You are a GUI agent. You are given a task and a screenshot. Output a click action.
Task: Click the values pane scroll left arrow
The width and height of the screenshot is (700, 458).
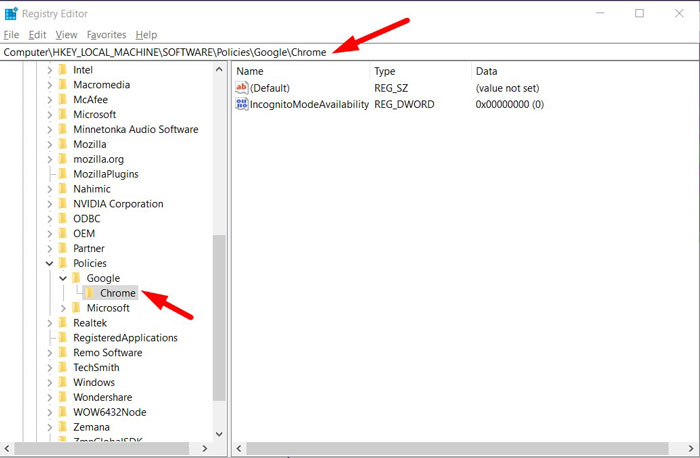[x=239, y=448]
